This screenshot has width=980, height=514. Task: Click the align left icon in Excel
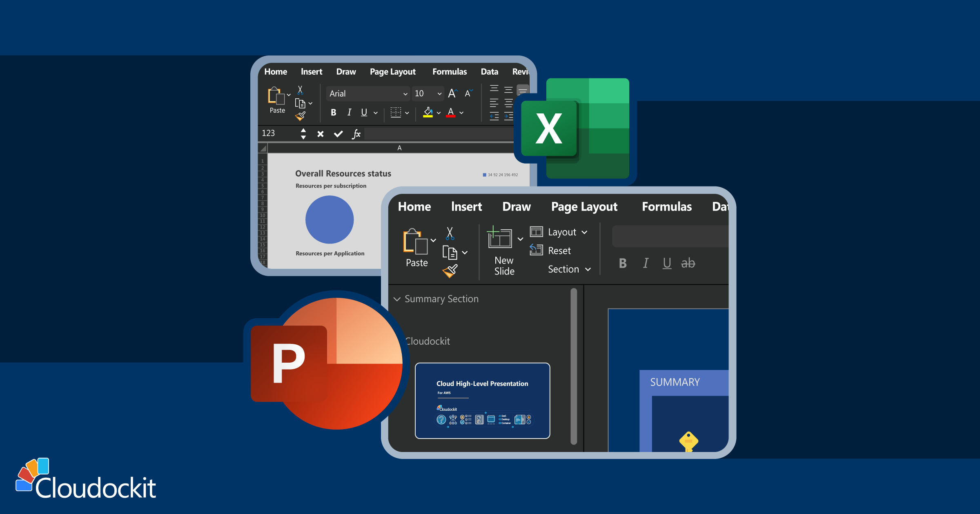tap(494, 103)
